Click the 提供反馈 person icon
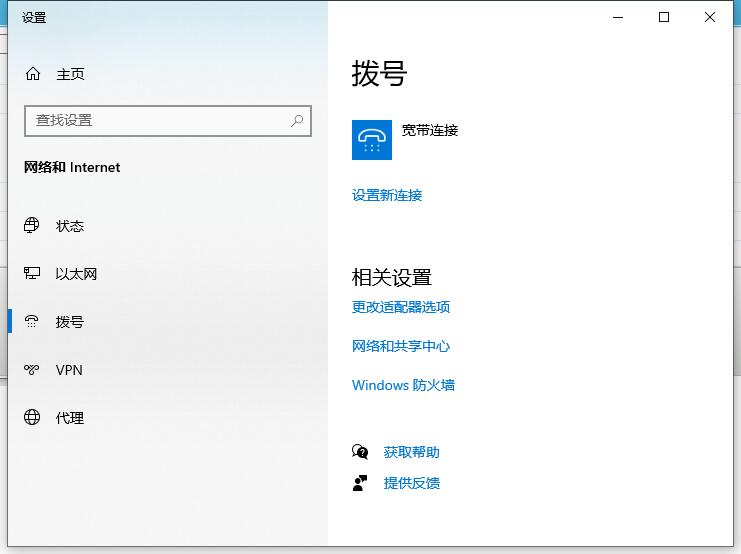 360,483
